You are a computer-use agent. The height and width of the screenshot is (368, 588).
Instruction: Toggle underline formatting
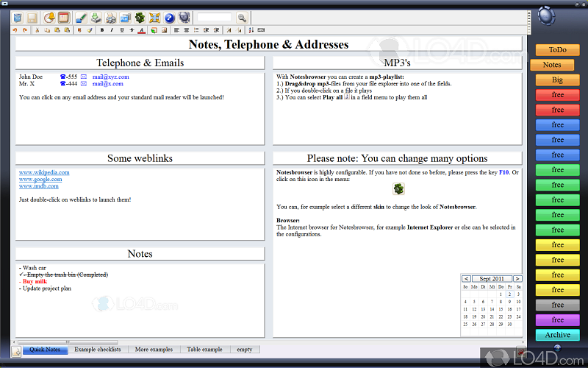coord(122,30)
